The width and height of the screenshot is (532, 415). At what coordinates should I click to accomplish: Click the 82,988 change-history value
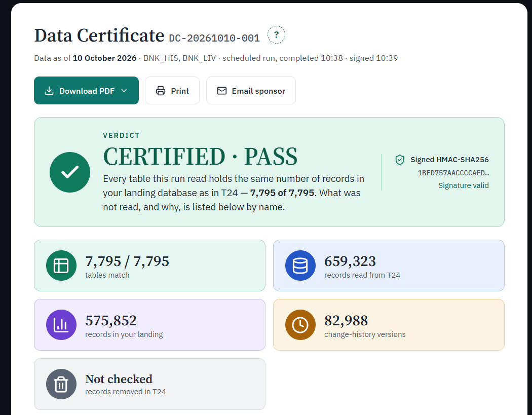coord(346,321)
